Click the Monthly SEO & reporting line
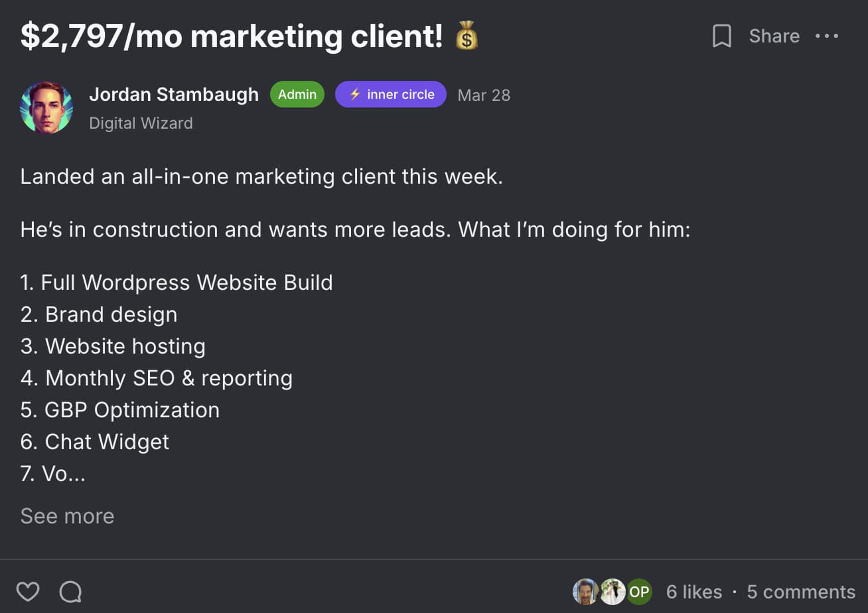This screenshot has height=613, width=868. coord(157,378)
